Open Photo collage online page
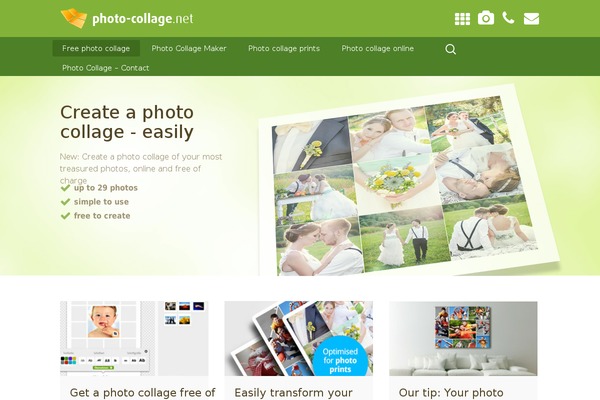The width and height of the screenshot is (600, 400). tap(378, 48)
